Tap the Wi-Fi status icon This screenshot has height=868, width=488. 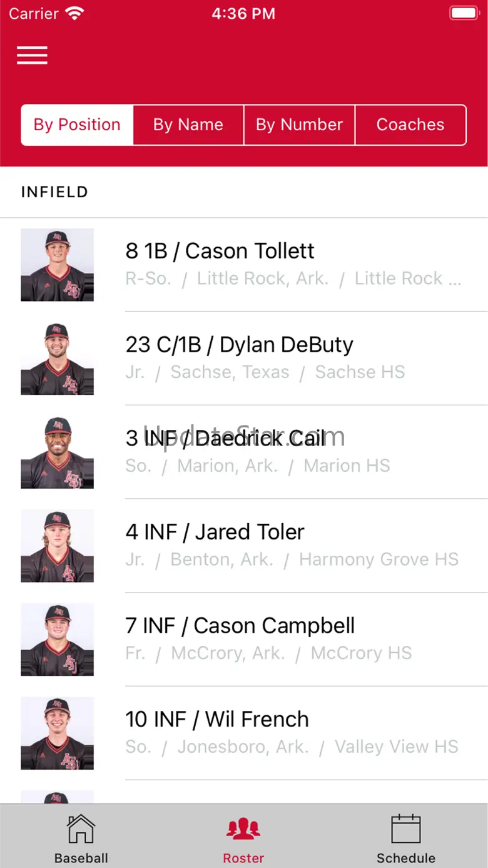pos(74,13)
